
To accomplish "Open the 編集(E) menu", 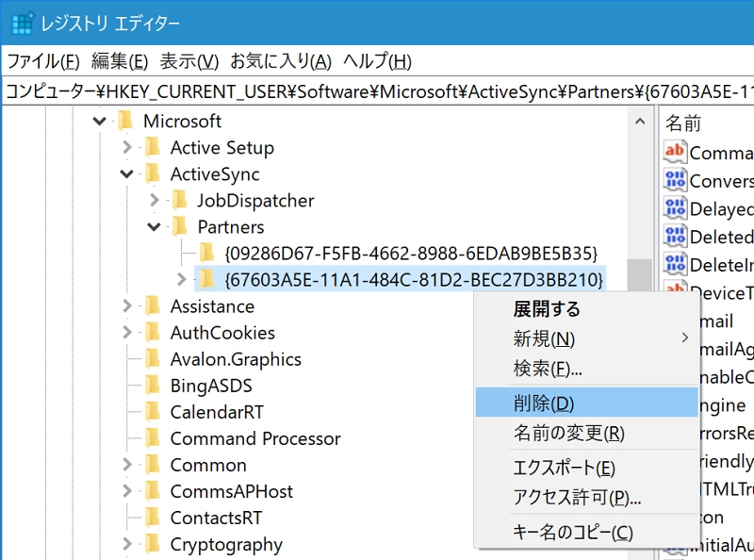I will tap(120, 61).
